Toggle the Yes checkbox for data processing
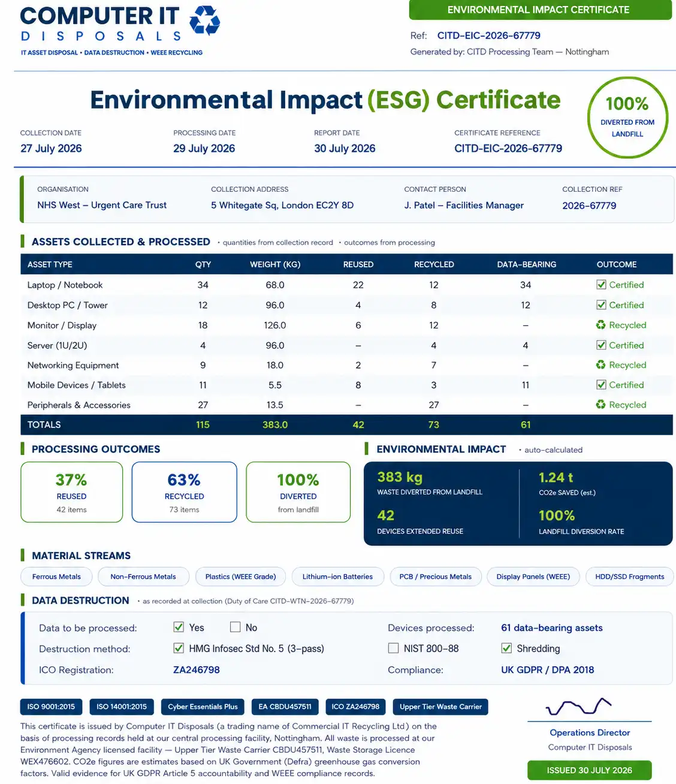The height and width of the screenshot is (784, 676). coord(179,627)
